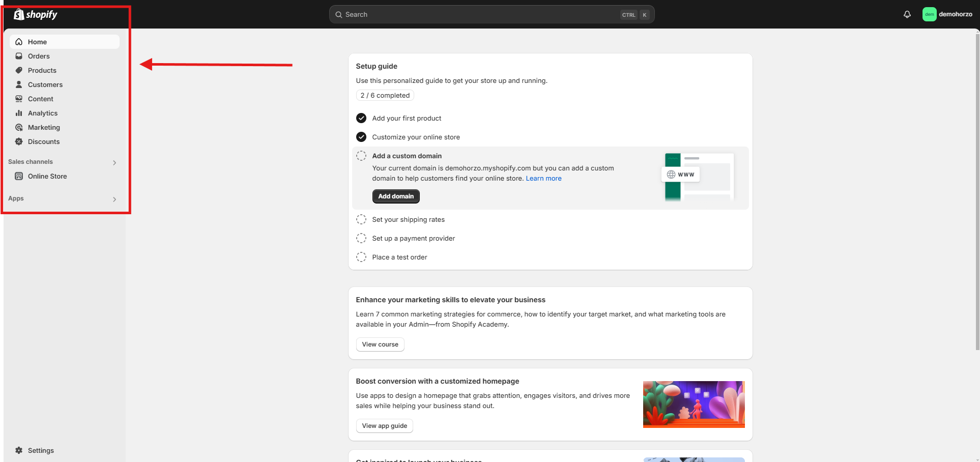Screen dimensions: 980x462
Task: Open the demohorzo account menu
Action: click(x=947, y=14)
